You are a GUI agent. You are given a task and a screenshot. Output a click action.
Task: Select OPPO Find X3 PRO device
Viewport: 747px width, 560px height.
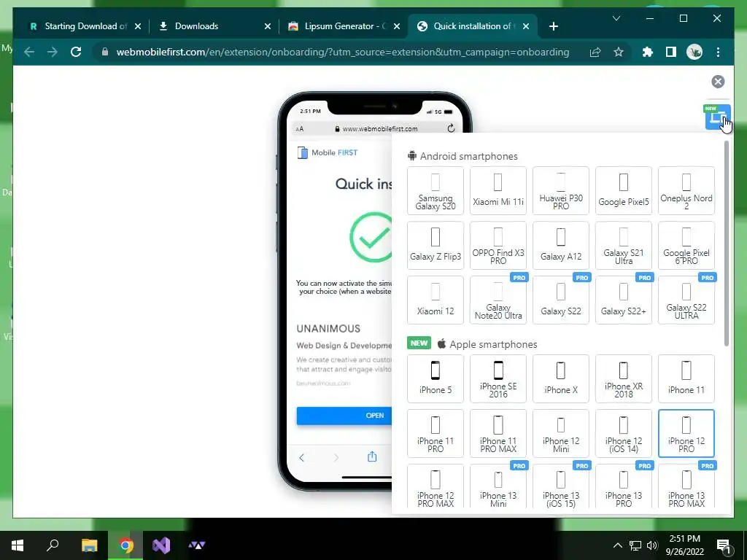[x=498, y=246]
